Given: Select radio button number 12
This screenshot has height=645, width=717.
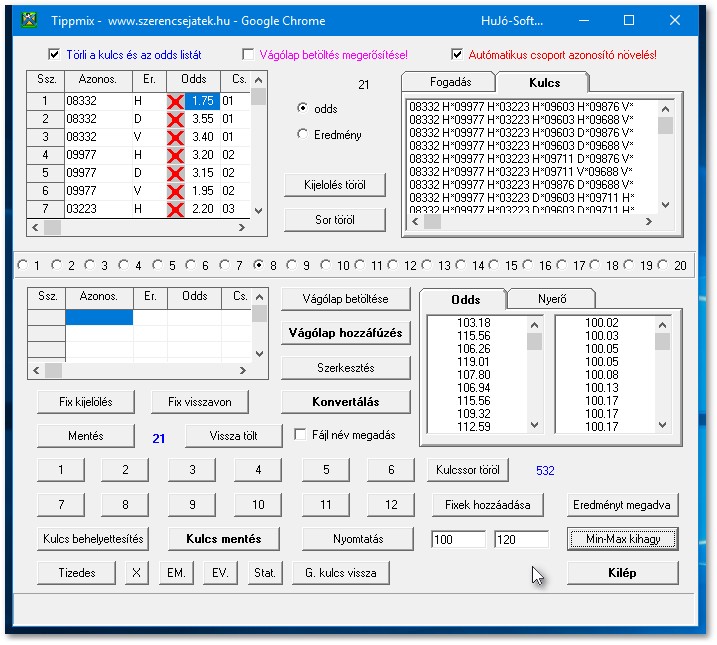Looking at the screenshot, I should tap(394, 266).
